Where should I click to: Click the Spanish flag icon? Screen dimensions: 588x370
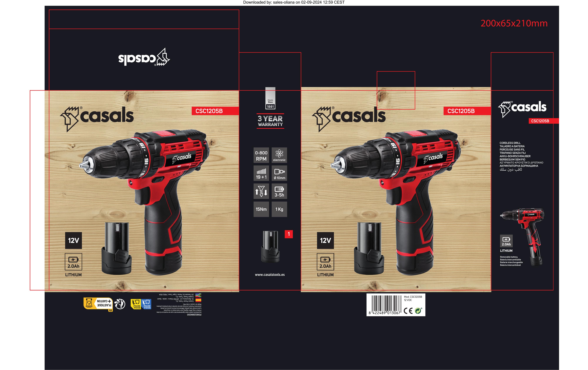tap(198, 300)
